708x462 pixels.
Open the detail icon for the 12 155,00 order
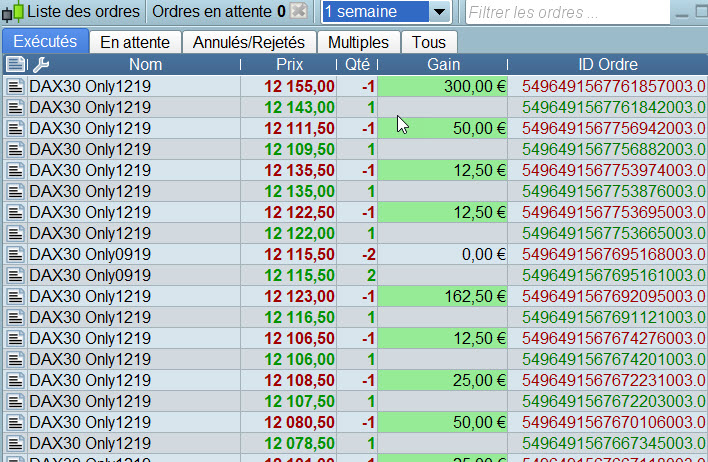[15, 86]
